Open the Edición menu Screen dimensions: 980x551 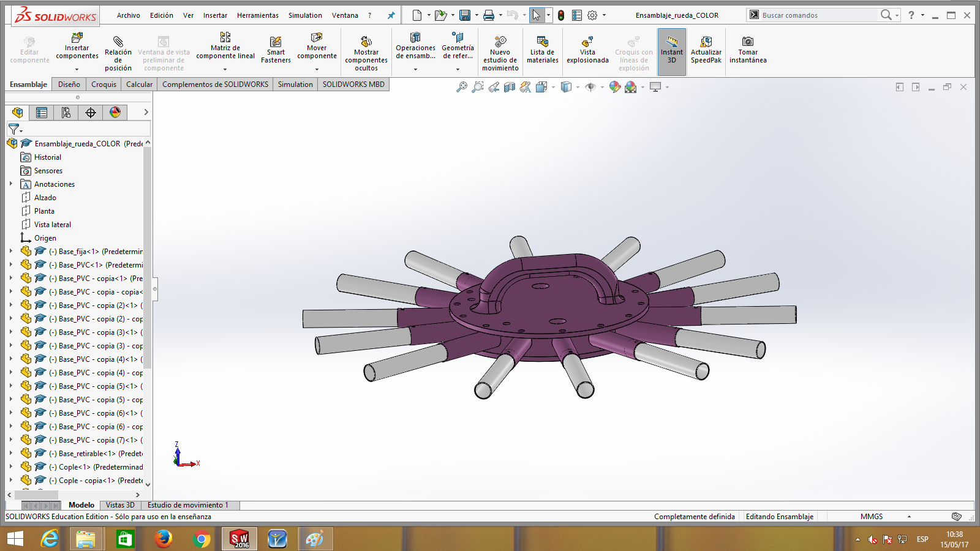(162, 15)
